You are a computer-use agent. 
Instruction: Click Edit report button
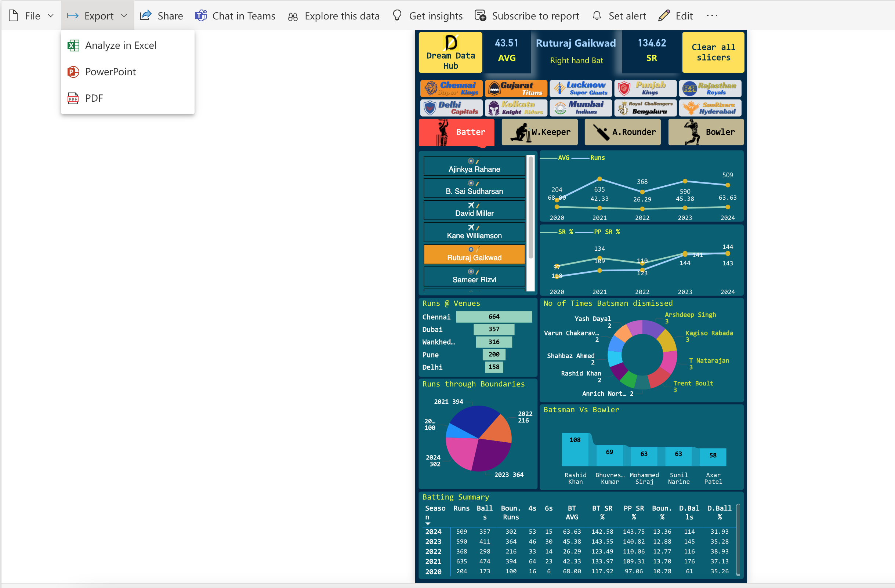coord(676,16)
